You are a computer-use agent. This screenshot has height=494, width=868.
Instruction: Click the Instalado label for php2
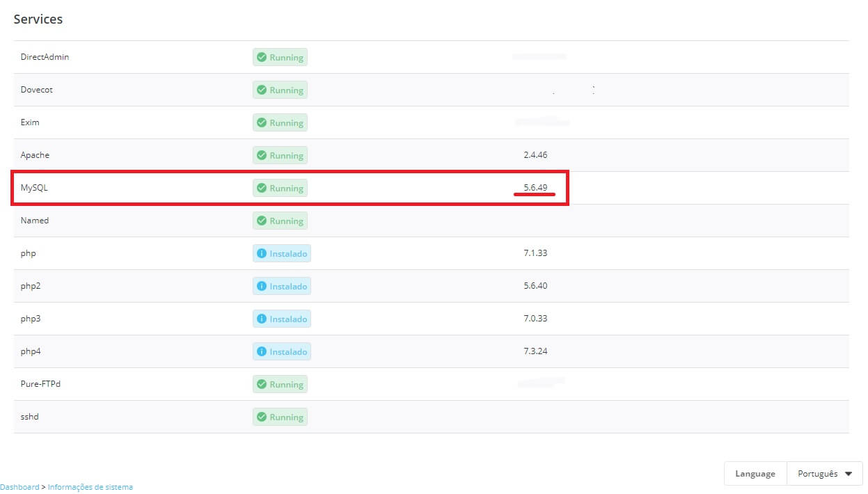(x=288, y=287)
